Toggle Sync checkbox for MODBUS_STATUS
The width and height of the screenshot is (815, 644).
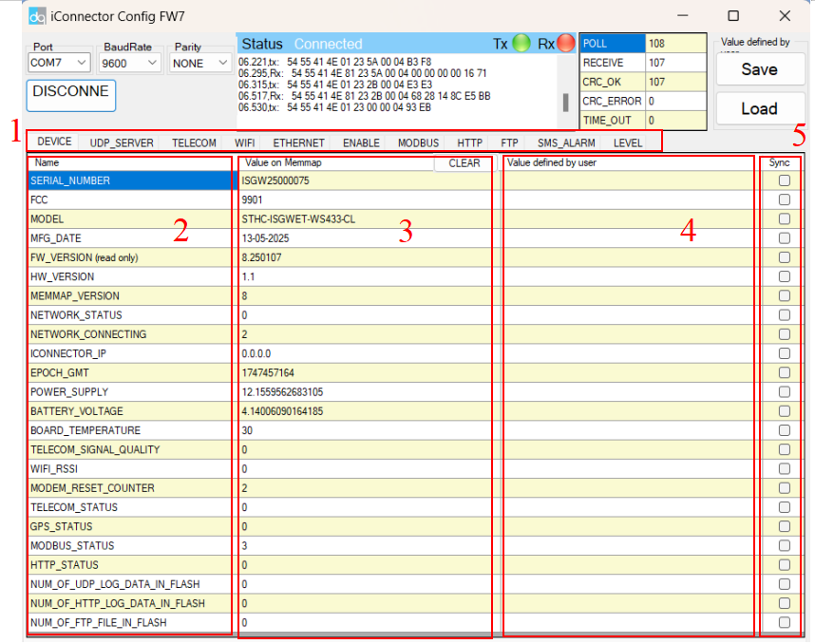(785, 546)
